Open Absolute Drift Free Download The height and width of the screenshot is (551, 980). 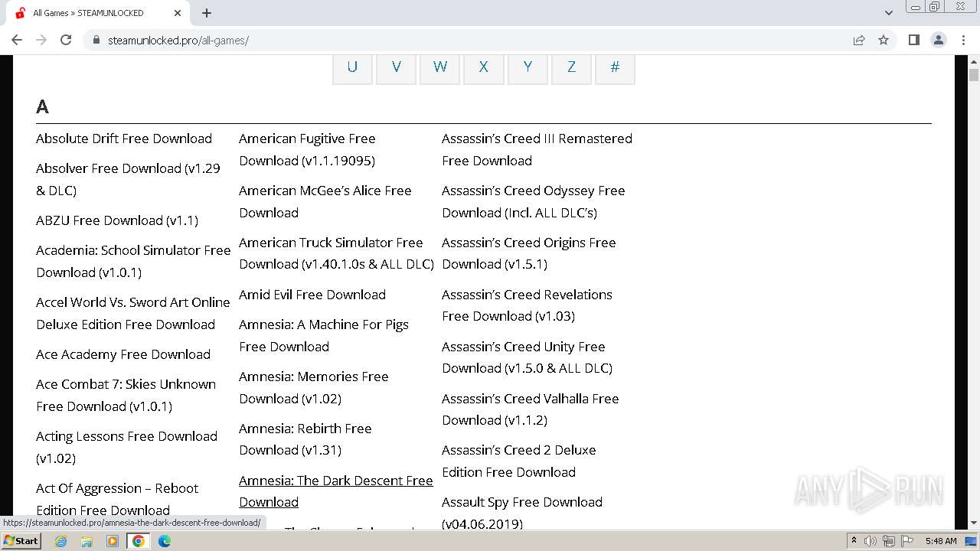click(x=124, y=139)
